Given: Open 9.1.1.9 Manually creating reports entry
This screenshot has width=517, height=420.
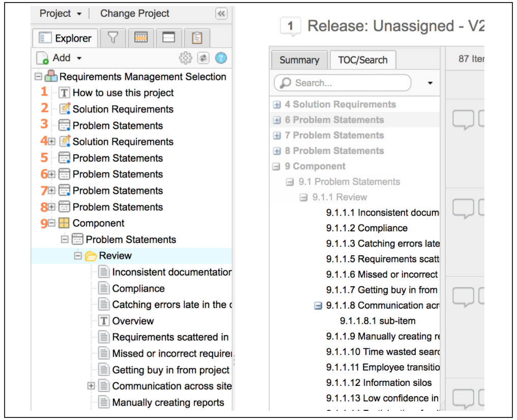Looking at the screenshot, I should (383, 337).
